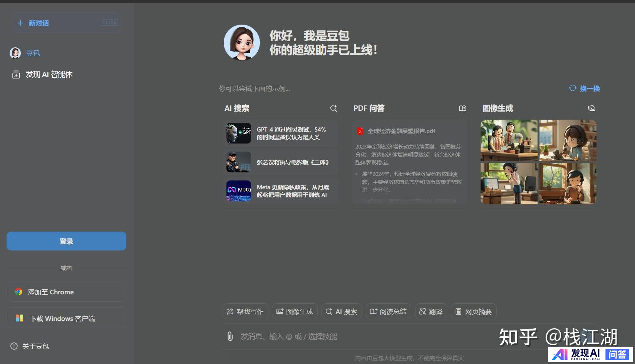This screenshot has height=364, width=635.
Task: Click the 展望2024年 bullet text
Action: coord(412,182)
